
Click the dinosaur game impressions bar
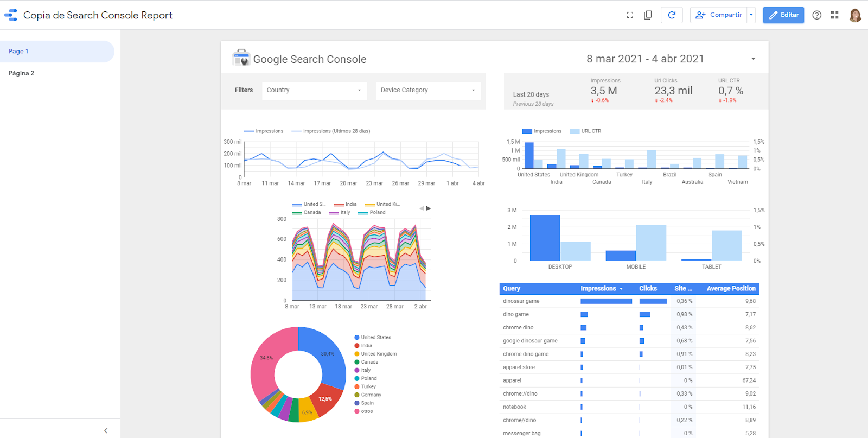coord(607,301)
